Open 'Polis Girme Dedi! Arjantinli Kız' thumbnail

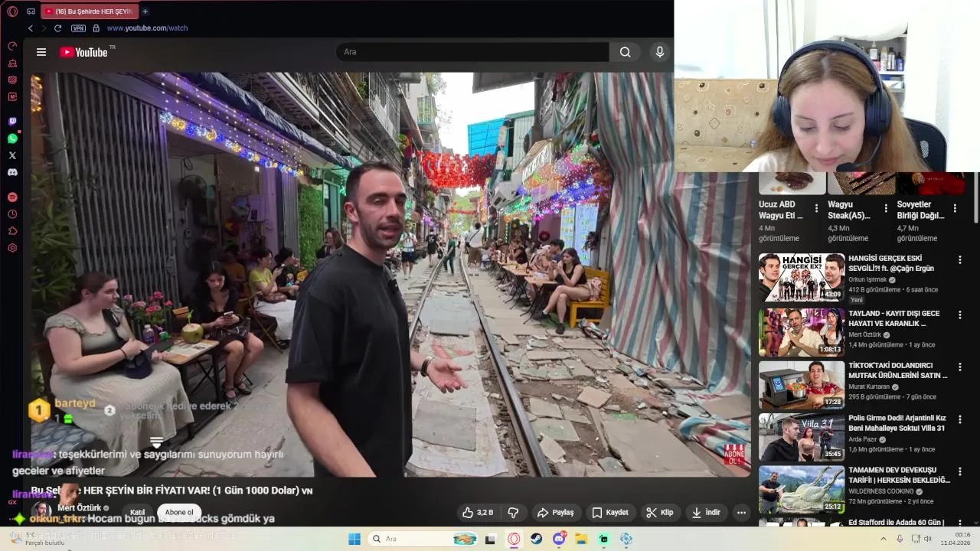802,438
